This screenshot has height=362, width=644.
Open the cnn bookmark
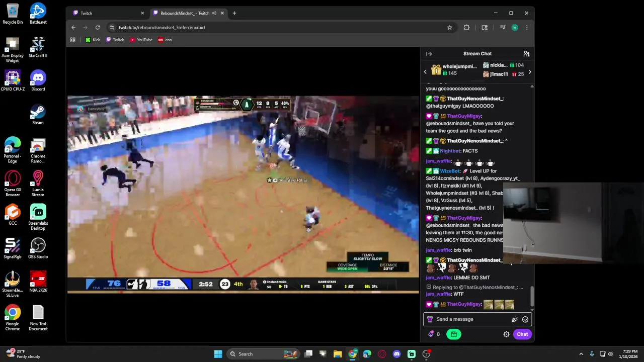(165, 40)
